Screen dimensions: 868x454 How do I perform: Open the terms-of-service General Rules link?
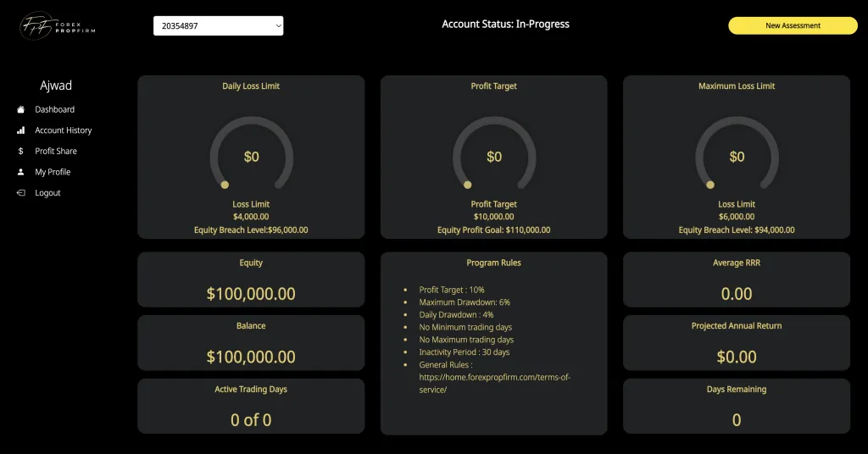(x=494, y=383)
